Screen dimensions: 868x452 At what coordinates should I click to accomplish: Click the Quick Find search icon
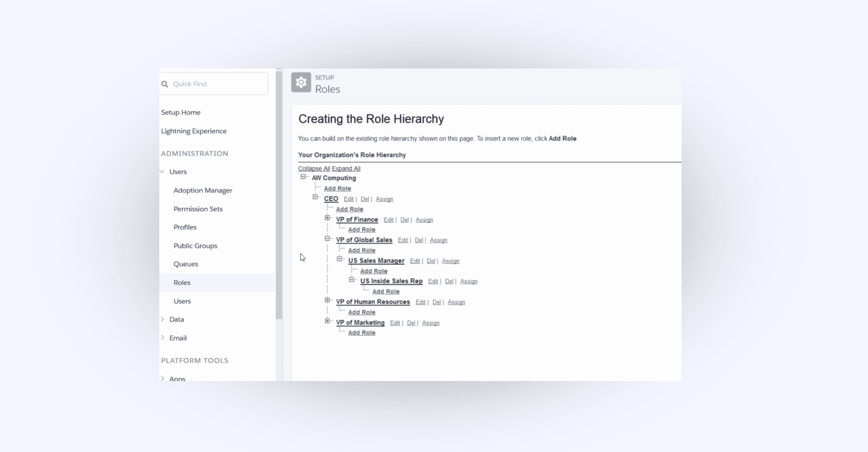point(165,84)
